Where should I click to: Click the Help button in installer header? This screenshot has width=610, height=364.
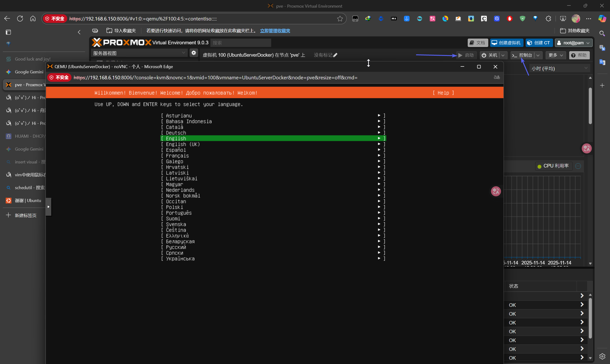coord(443,93)
